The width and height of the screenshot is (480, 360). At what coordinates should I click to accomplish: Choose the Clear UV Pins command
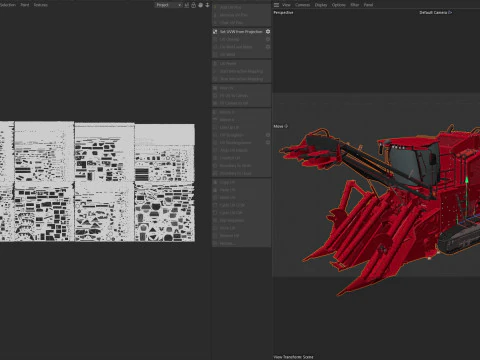242,23
